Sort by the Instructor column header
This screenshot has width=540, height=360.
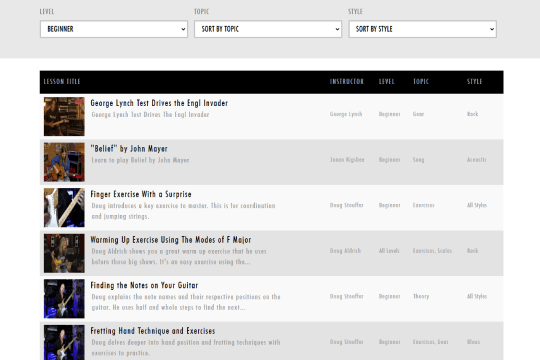(x=346, y=82)
